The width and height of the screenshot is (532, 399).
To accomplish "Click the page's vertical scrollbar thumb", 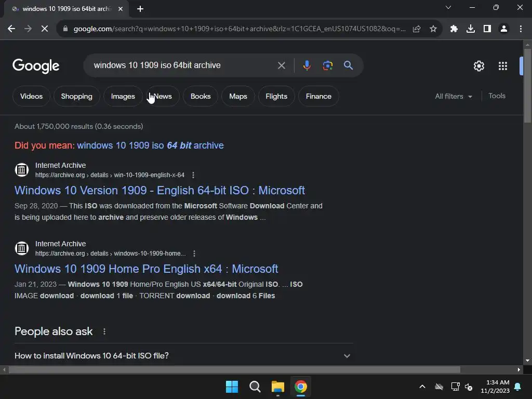I will coord(527,86).
